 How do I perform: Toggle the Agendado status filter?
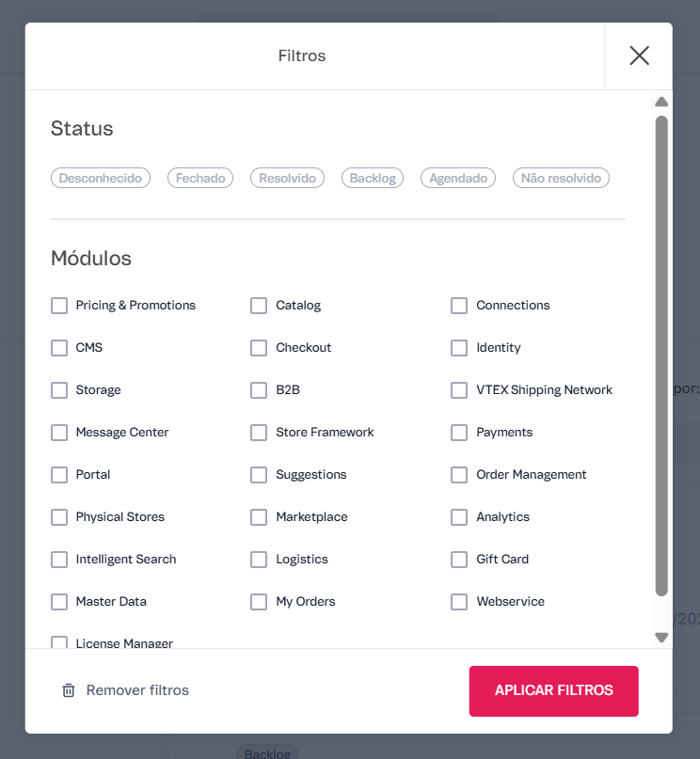tap(457, 178)
